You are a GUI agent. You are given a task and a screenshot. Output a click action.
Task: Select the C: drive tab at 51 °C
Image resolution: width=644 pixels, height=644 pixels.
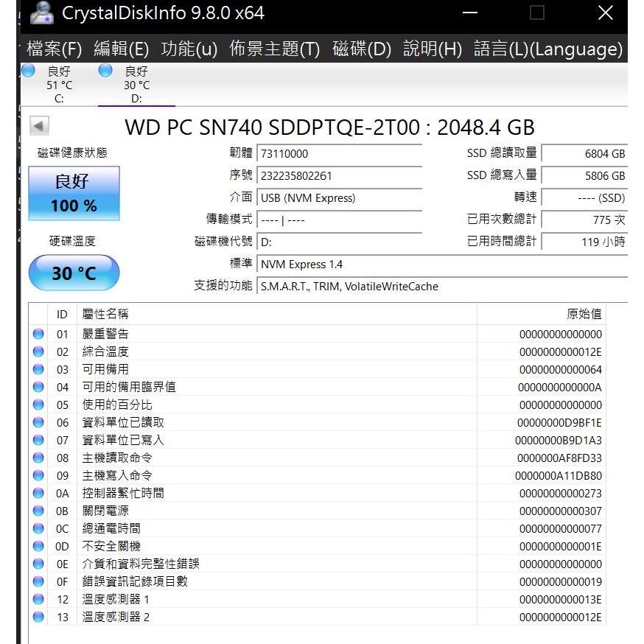point(59,85)
